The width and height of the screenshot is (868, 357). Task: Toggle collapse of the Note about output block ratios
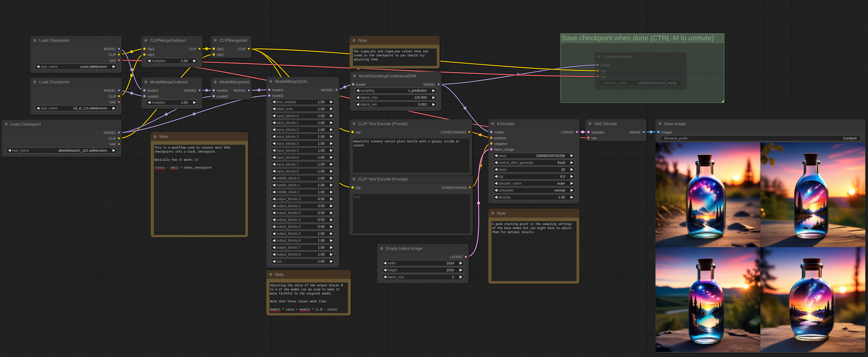point(271,274)
